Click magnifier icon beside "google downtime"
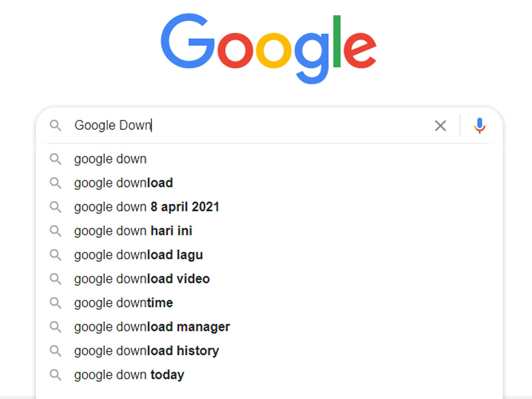532x399 pixels. [x=55, y=303]
